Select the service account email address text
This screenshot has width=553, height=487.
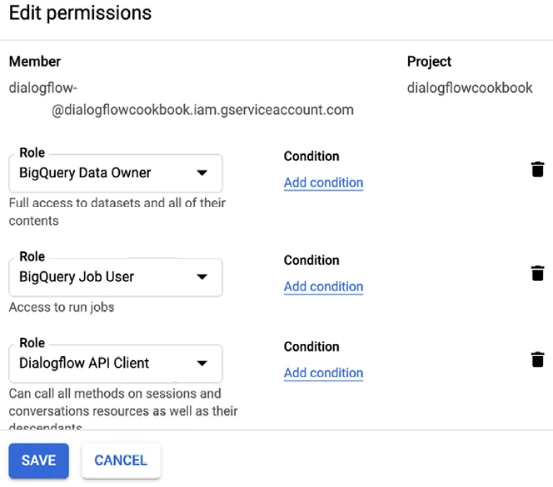(181, 99)
